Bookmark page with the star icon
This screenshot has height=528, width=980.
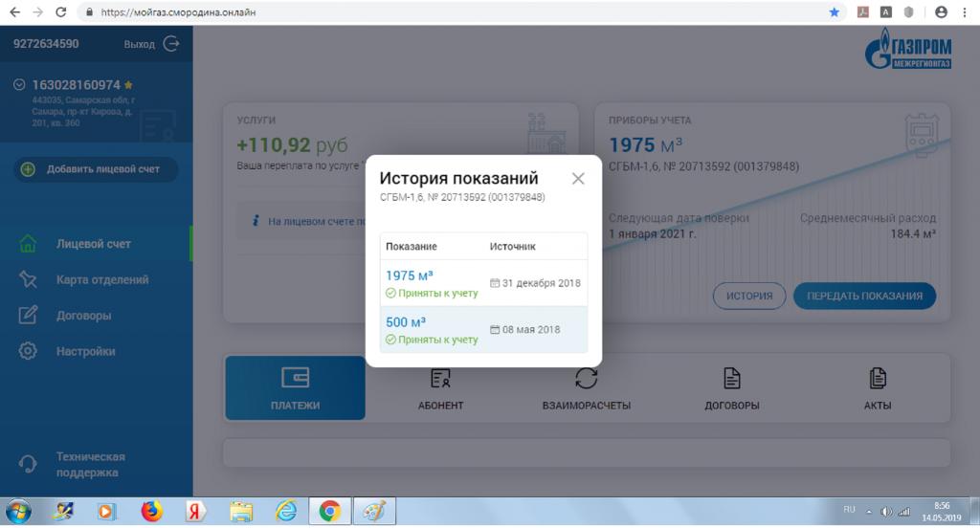[834, 12]
